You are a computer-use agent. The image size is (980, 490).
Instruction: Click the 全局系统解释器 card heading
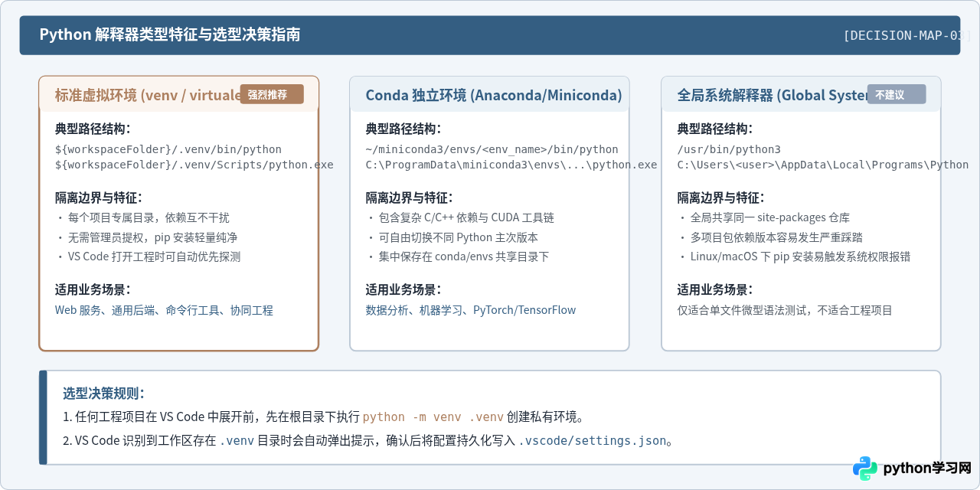tap(772, 95)
